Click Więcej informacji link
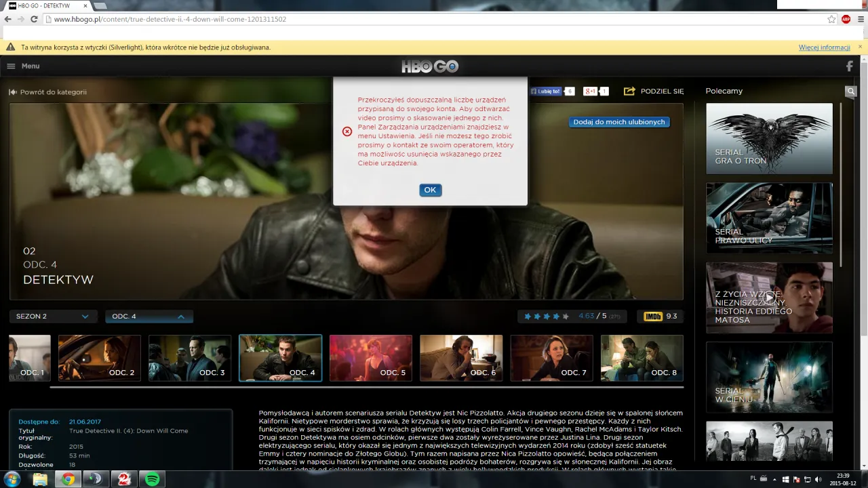The height and width of the screenshot is (488, 868). click(824, 47)
